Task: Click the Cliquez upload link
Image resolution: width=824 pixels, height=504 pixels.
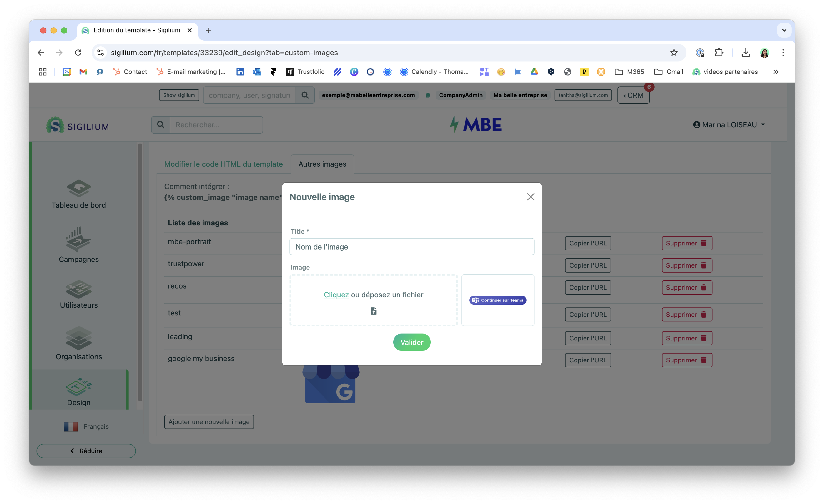Action: coord(336,295)
